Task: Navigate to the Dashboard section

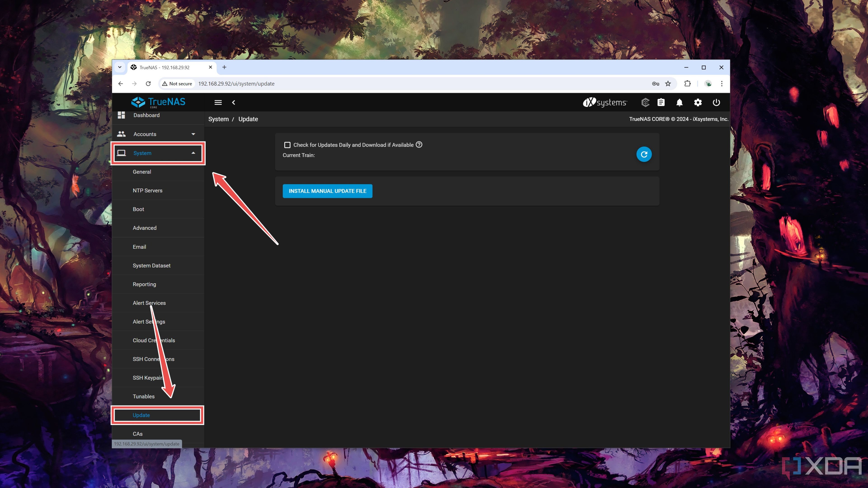Action: (146, 115)
